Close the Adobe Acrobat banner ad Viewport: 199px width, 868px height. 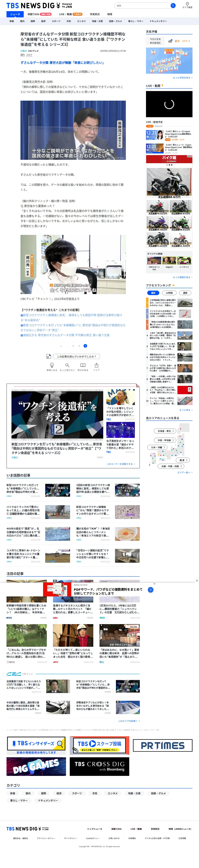197,581
